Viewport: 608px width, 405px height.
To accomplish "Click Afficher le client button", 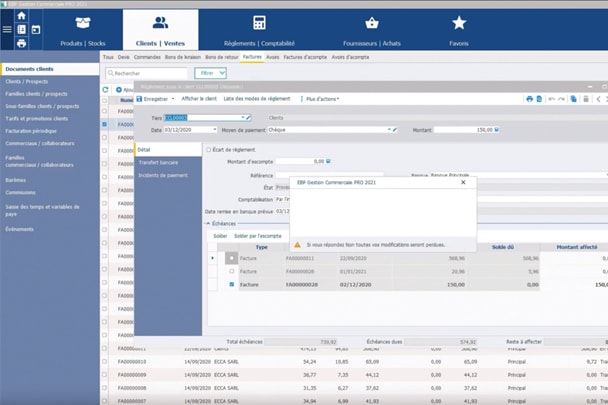I will [x=199, y=99].
